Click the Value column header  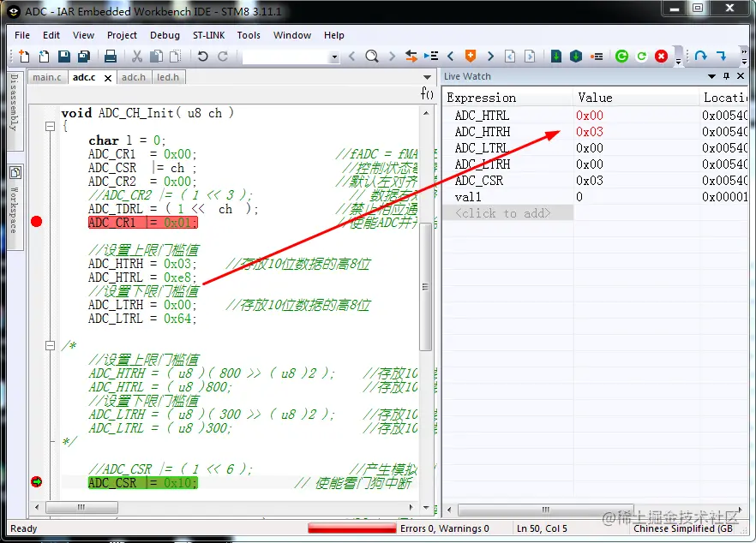pyautogui.click(x=636, y=98)
